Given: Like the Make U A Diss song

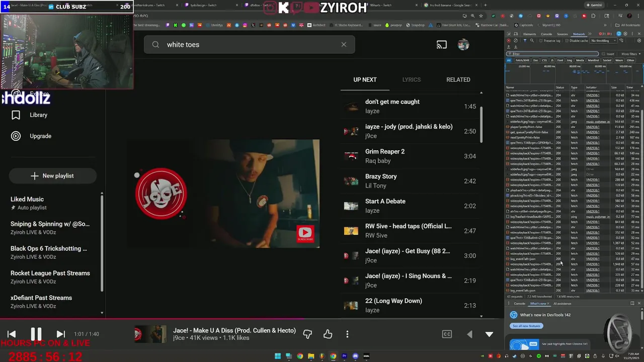Looking at the screenshot, I should coord(328,334).
